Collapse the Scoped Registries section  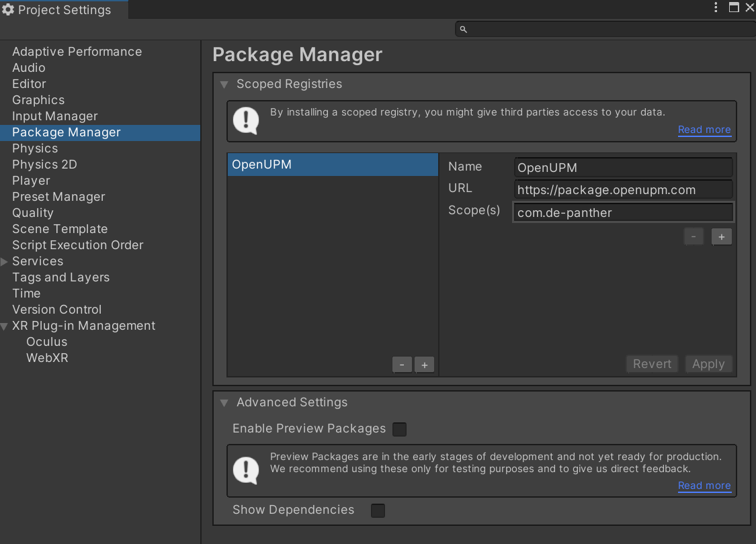[224, 84]
